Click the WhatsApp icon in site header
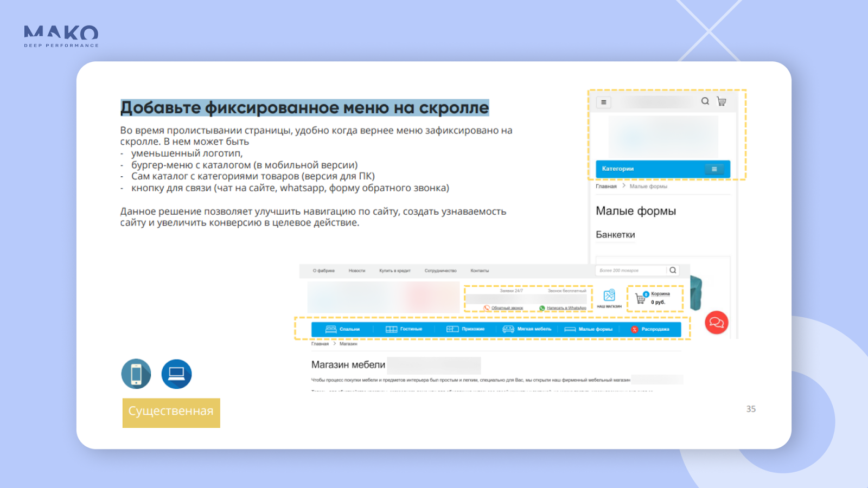 (x=542, y=308)
